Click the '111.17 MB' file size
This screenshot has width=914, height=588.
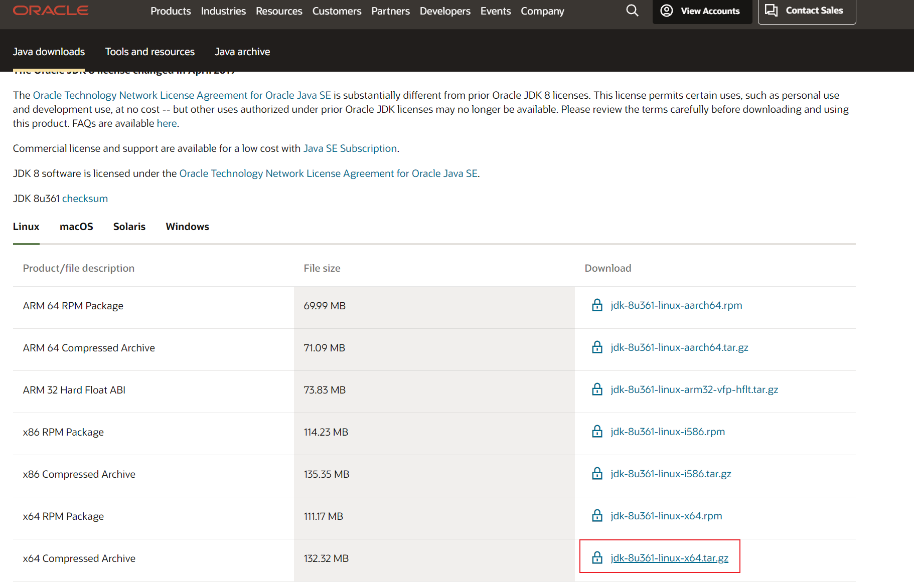click(324, 516)
